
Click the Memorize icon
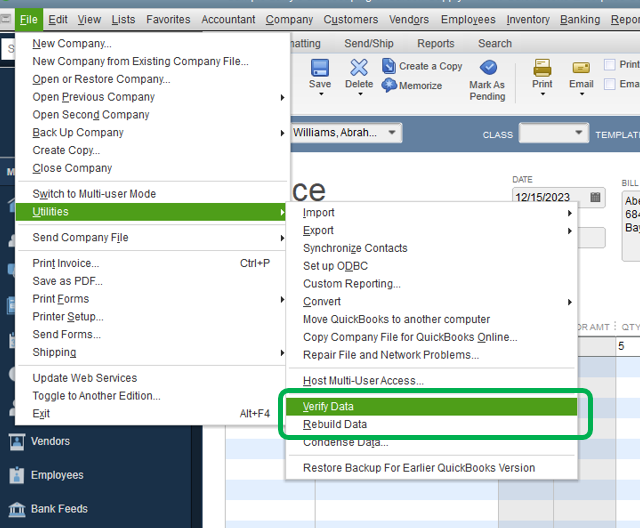pos(389,85)
